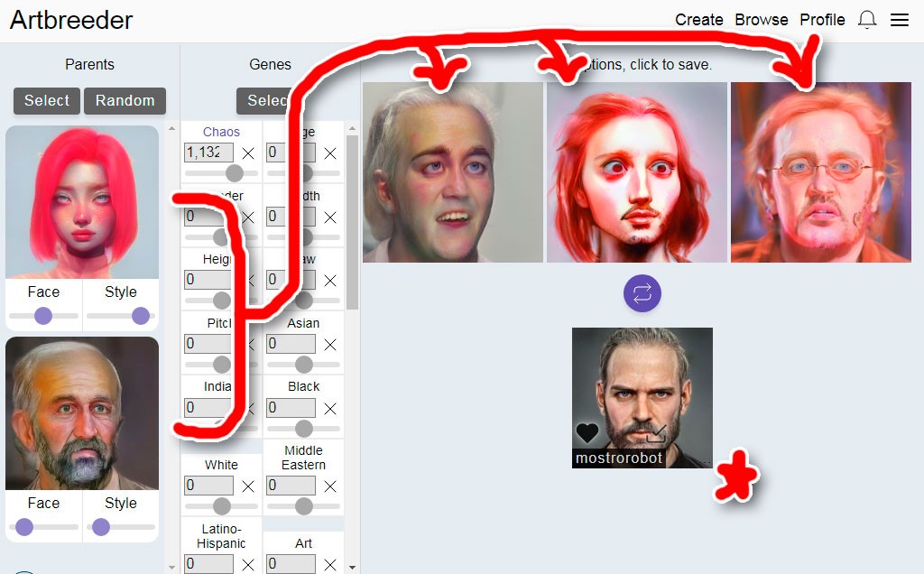Reset the White gene with X

248,486
